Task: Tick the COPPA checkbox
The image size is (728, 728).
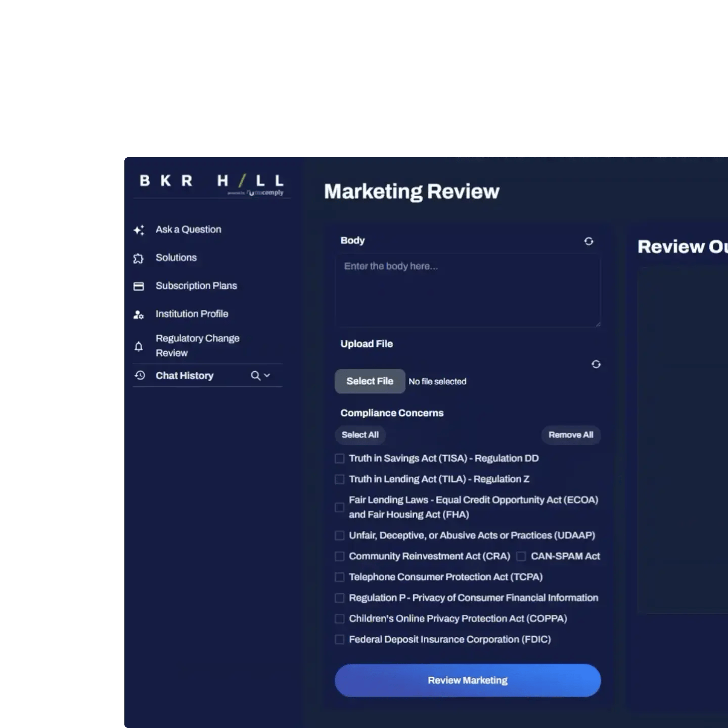Action: (x=339, y=618)
